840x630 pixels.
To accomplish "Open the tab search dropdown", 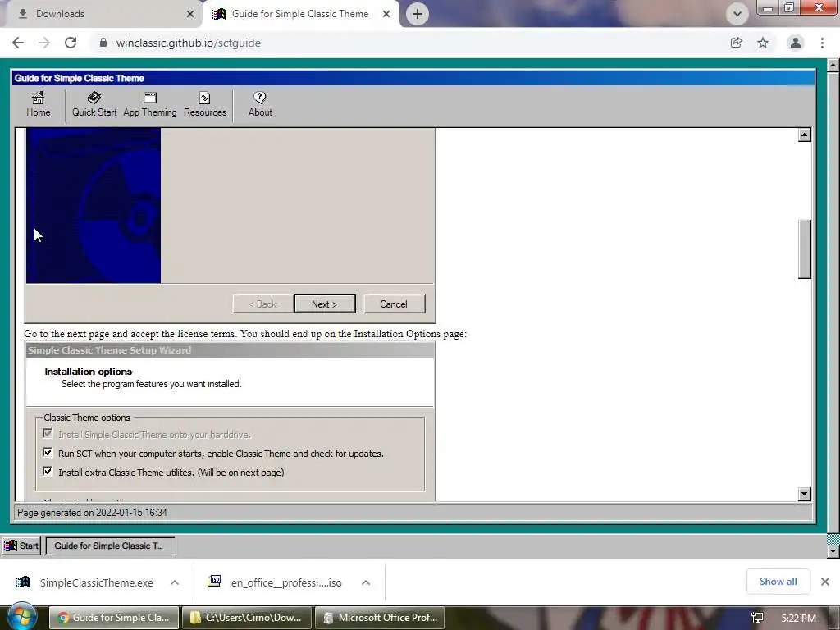I will pyautogui.click(x=737, y=14).
